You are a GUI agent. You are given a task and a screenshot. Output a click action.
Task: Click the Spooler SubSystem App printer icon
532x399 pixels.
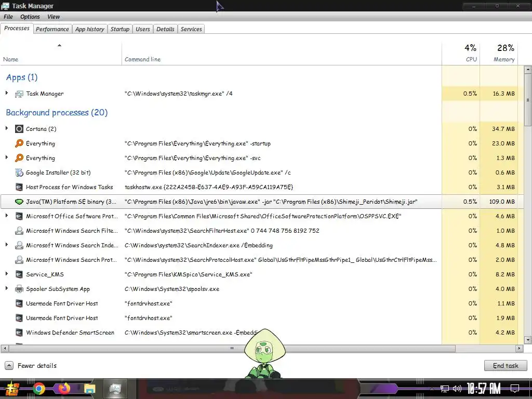19,289
